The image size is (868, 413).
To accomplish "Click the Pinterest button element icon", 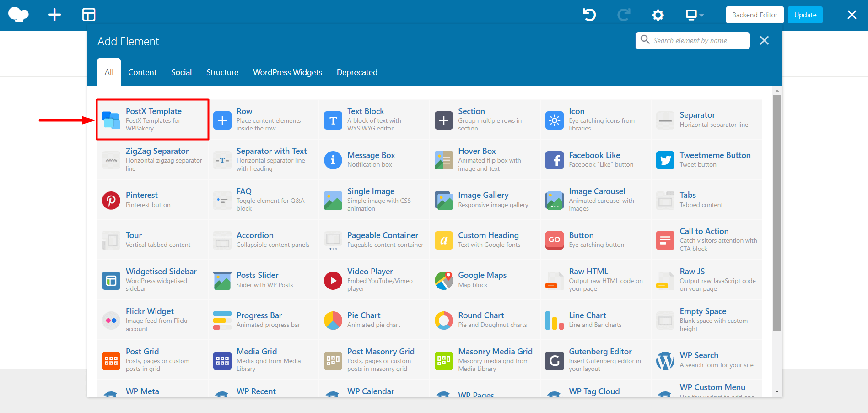I will 111,201.
